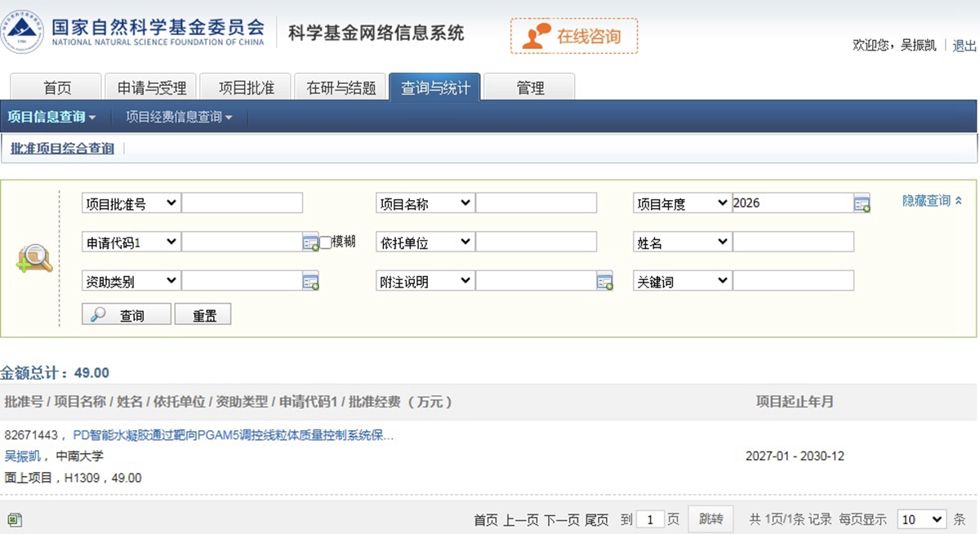
Task: Focus the 附注说明 text input
Action: click(x=536, y=281)
